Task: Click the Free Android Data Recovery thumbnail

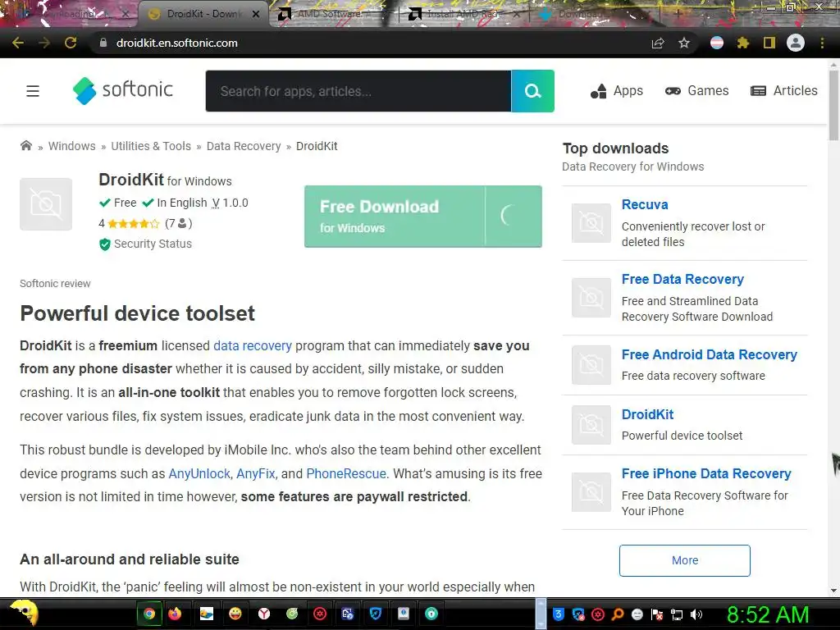Action: click(x=591, y=365)
